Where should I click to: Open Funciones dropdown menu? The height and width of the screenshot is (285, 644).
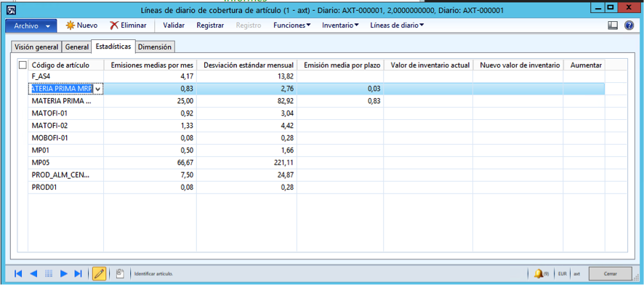coord(292,25)
